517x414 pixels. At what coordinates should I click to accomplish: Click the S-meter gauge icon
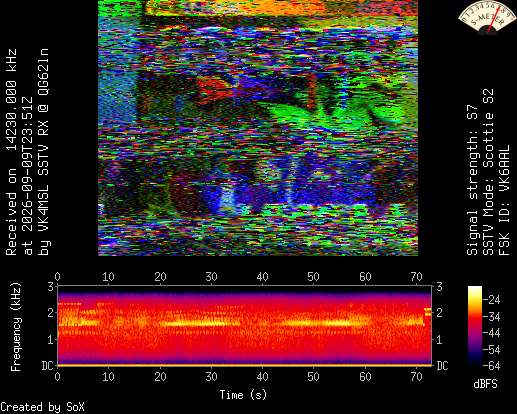(x=487, y=18)
